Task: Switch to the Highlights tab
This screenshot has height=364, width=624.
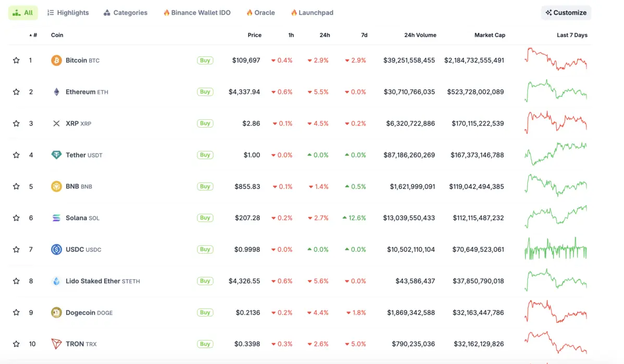Action: point(68,12)
